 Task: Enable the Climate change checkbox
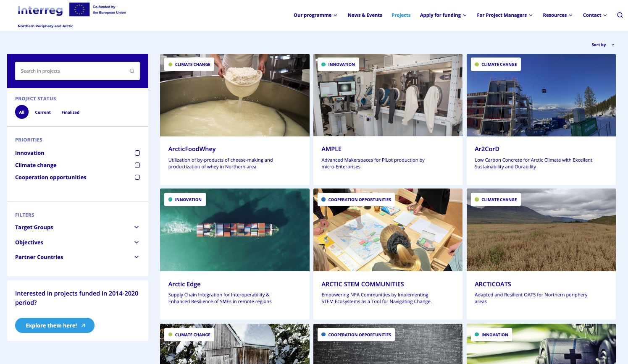(137, 165)
